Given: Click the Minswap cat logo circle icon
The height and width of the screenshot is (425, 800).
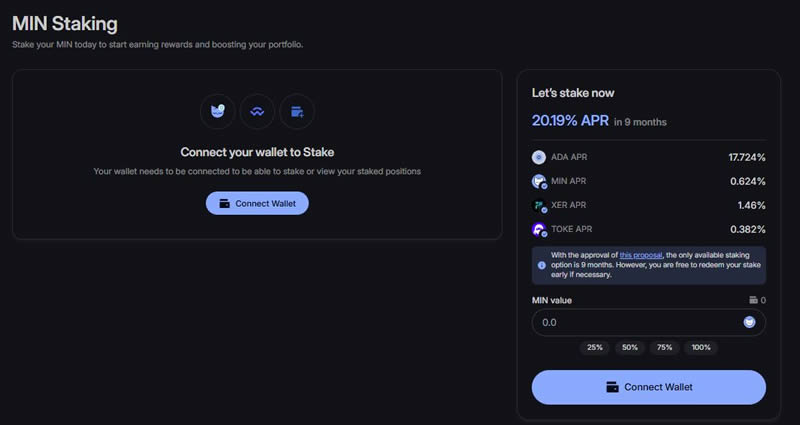Looking at the screenshot, I should pos(217,111).
